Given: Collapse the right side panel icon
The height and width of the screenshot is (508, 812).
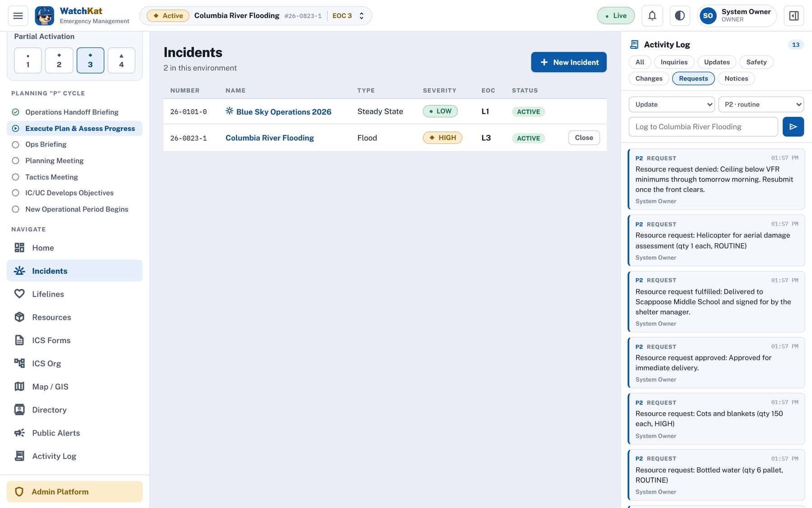Looking at the screenshot, I should pyautogui.click(x=794, y=16).
